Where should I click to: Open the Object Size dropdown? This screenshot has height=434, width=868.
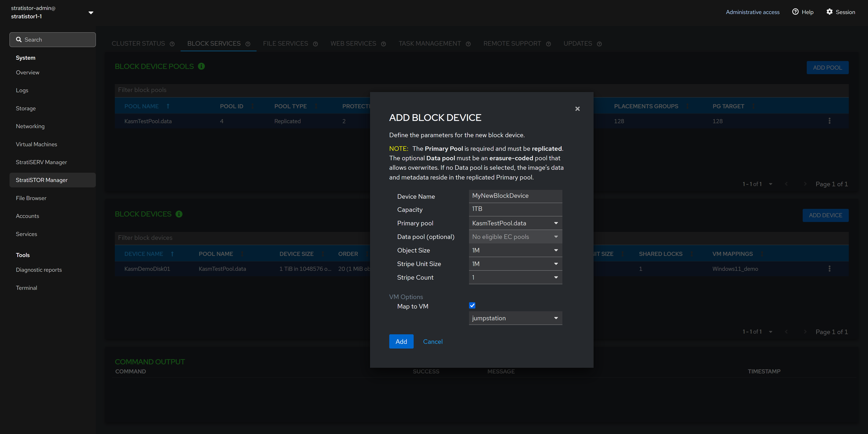pyautogui.click(x=515, y=250)
